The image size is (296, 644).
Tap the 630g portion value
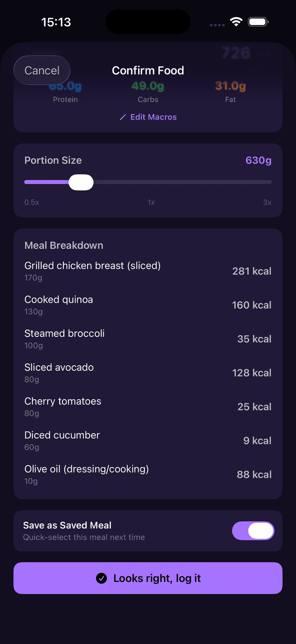(259, 160)
